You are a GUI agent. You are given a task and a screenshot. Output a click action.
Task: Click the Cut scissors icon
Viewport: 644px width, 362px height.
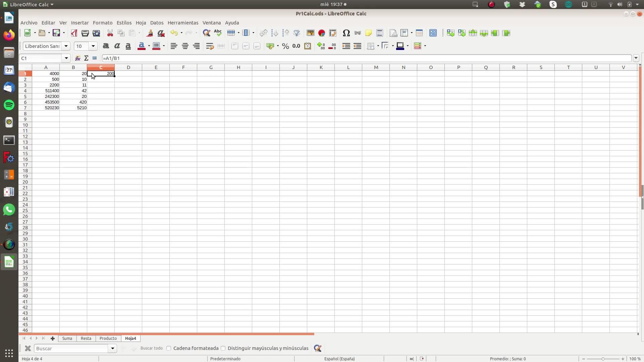[110, 33]
